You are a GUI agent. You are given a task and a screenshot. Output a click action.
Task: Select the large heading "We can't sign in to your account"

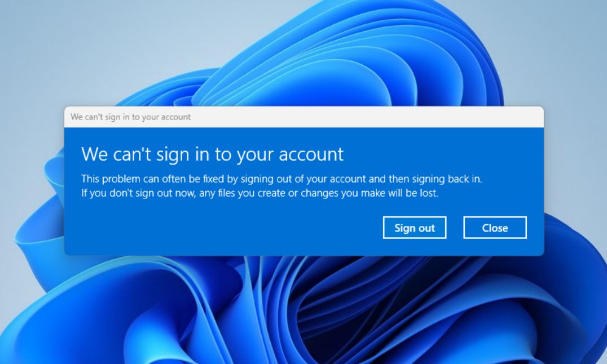(x=212, y=154)
